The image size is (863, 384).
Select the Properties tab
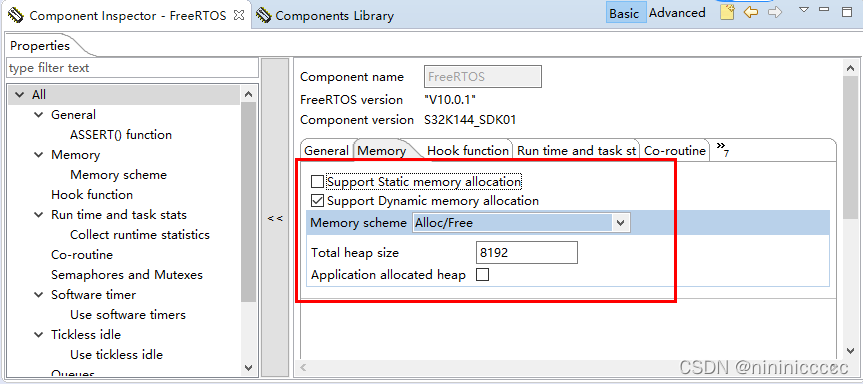tap(40, 46)
